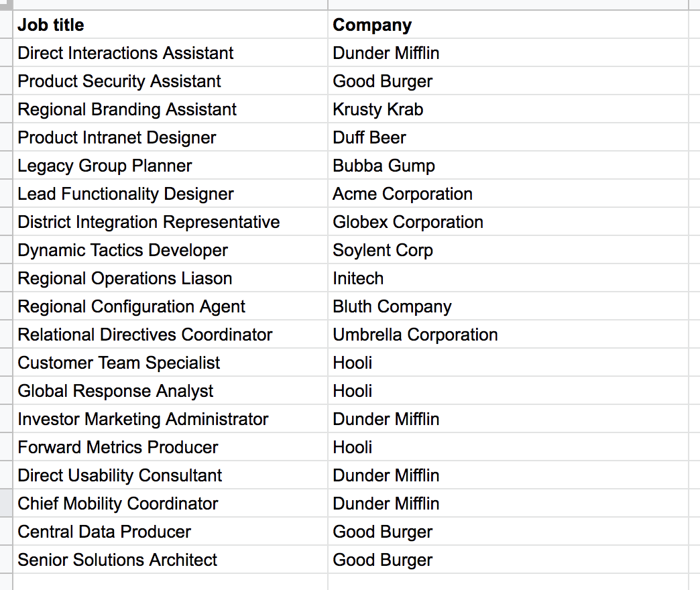Screen dimensions: 700x590
Task: Select the 'Product Security Assistant' cell
Action: click(170, 80)
